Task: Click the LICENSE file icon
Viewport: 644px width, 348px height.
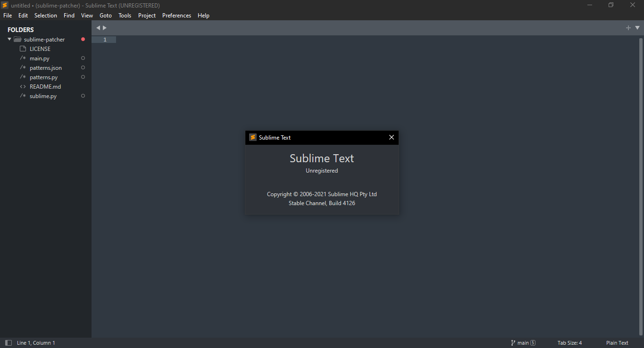Action: click(x=23, y=49)
